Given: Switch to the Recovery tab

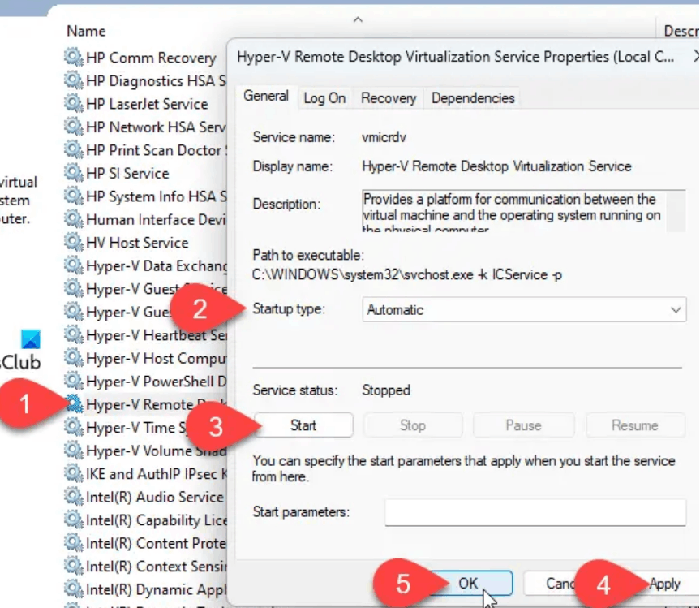Looking at the screenshot, I should point(389,98).
